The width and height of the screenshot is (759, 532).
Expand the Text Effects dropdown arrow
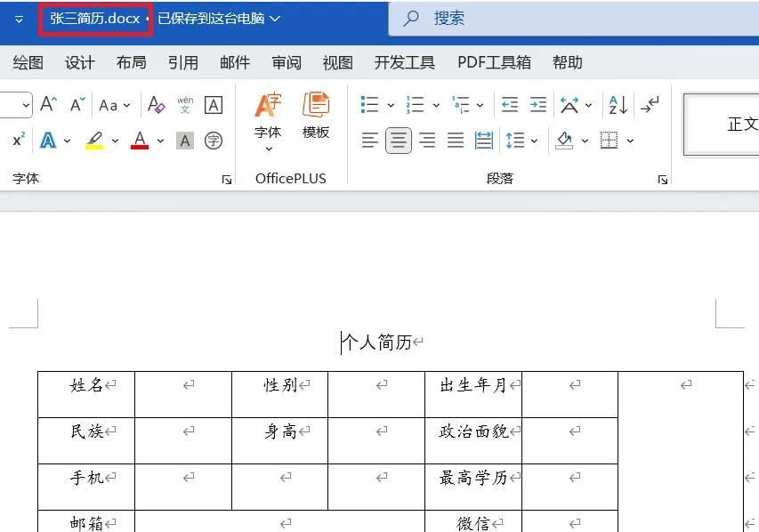[x=67, y=141]
